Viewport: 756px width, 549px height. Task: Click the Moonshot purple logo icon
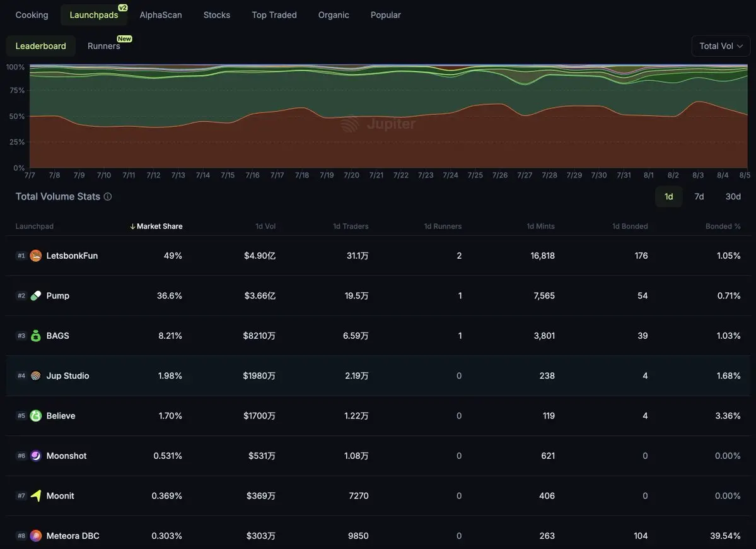pyautogui.click(x=36, y=456)
